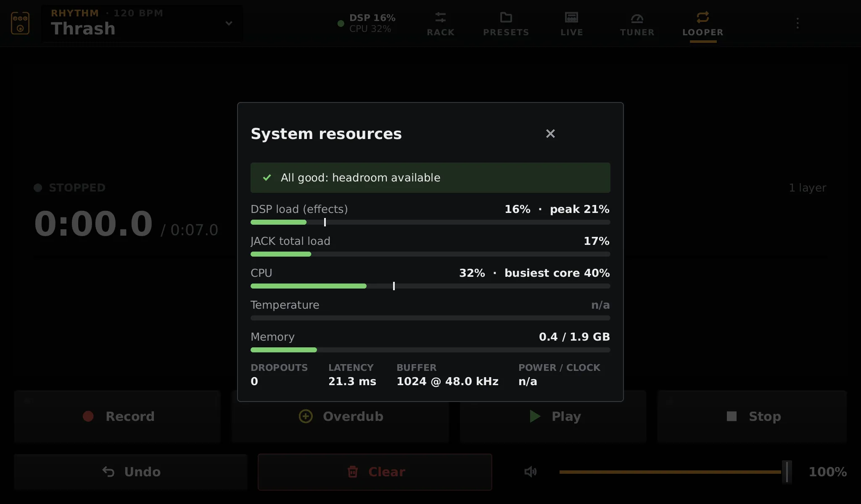This screenshot has width=861, height=504.
Task: Switch to the Presets tab
Action: (506, 24)
